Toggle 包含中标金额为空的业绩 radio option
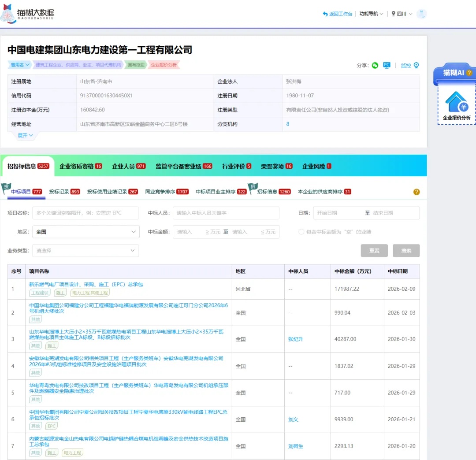 pyautogui.click(x=301, y=232)
